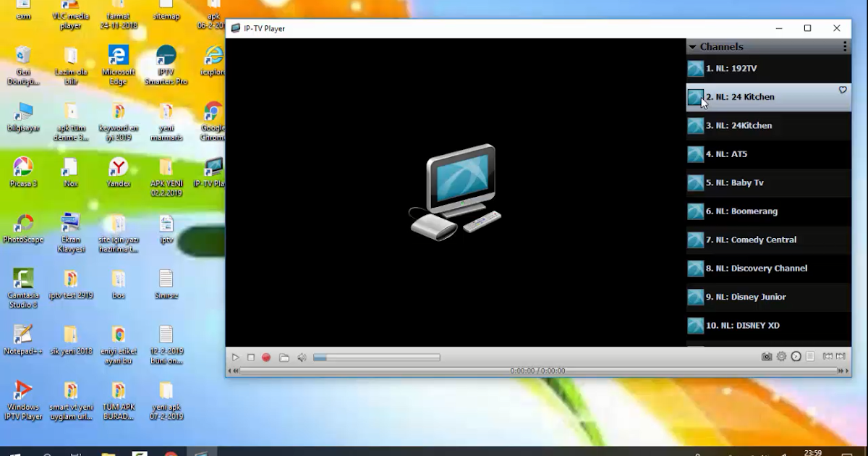The image size is (868, 456).
Task: Open Notepad++ desktop icon
Action: (23, 339)
